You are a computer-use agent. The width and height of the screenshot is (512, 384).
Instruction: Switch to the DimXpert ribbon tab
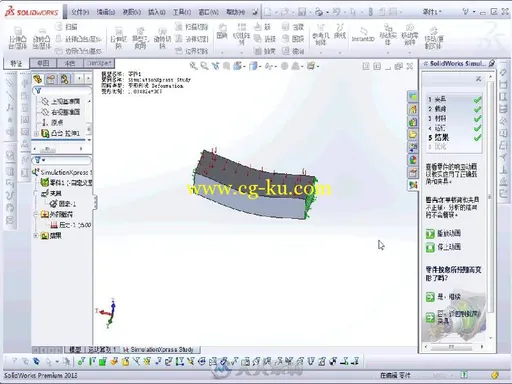click(x=99, y=63)
